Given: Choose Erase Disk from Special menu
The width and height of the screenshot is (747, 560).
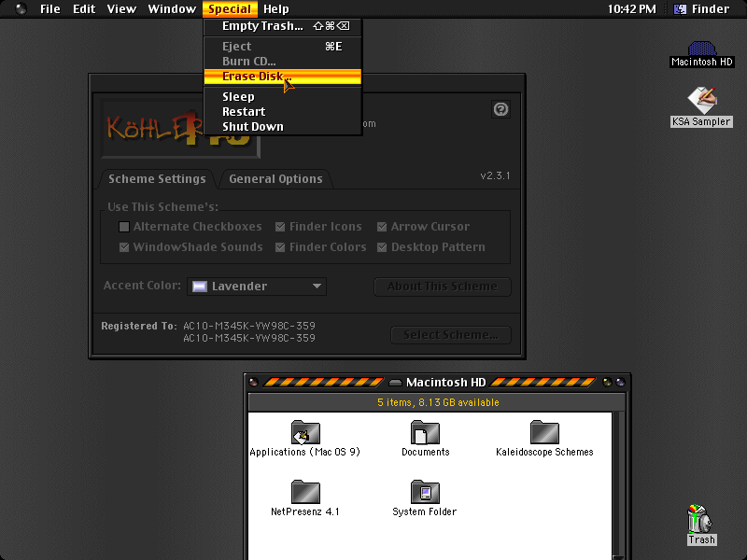Looking at the screenshot, I should [x=283, y=77].
